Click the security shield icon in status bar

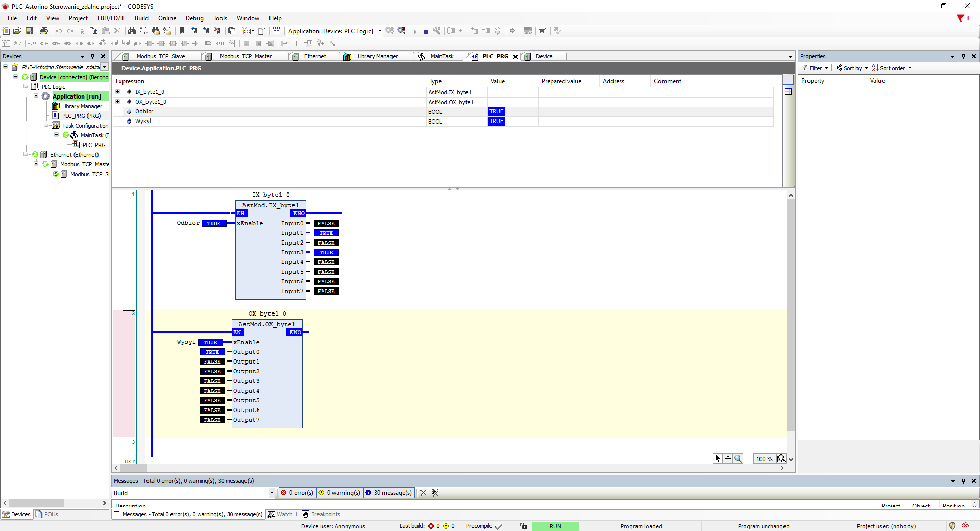click(x=952, y=526)
